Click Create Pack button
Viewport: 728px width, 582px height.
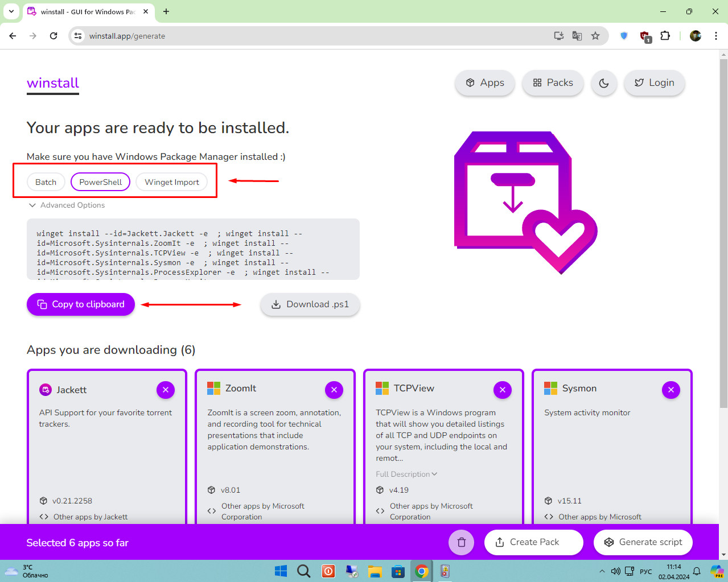pos(534,542)
